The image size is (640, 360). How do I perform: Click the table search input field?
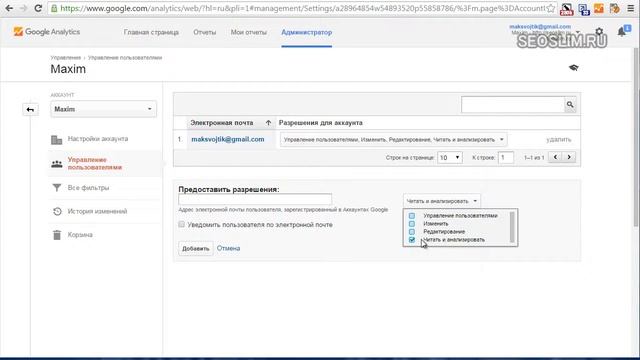click(513, 105)
